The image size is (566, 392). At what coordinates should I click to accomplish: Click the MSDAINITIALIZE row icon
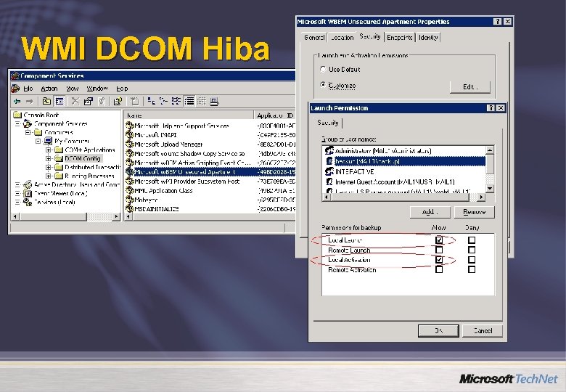point(130,208)
